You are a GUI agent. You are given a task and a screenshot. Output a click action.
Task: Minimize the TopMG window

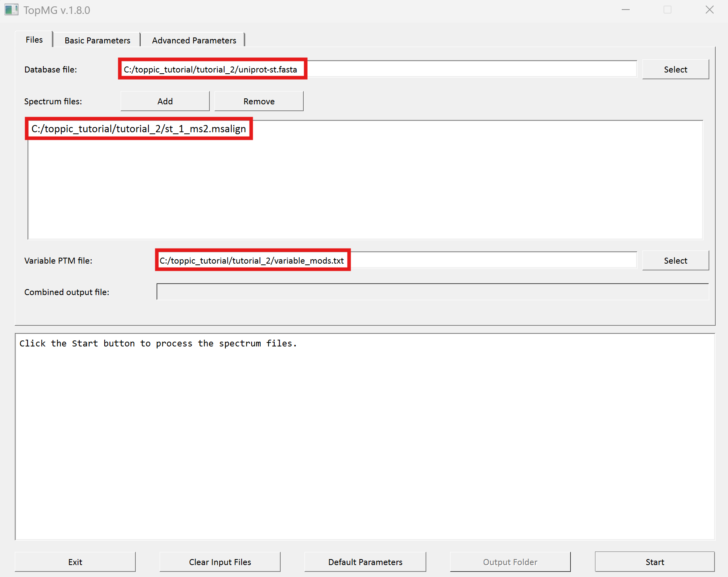coord(626,10)
